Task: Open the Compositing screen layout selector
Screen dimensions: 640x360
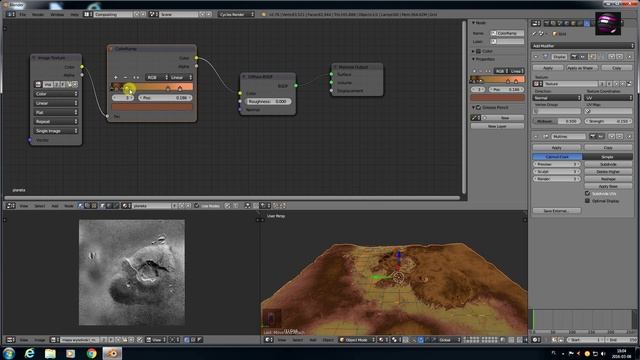Action: pos(88,14)
